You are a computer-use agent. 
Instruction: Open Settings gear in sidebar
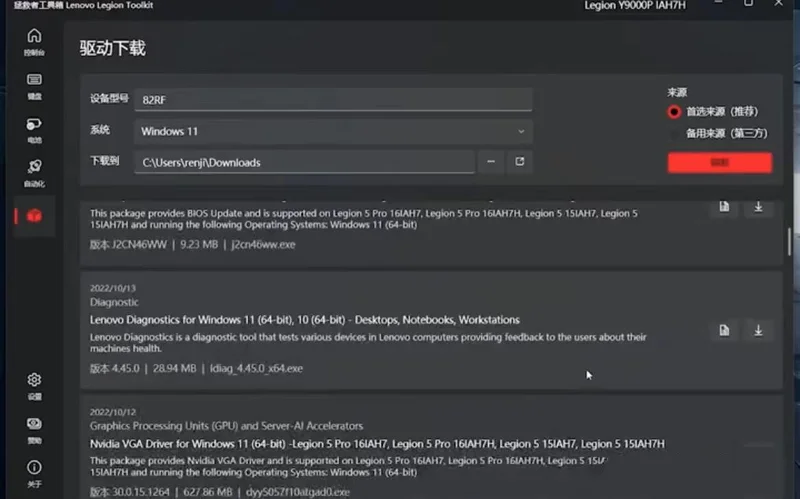point(34,386)
